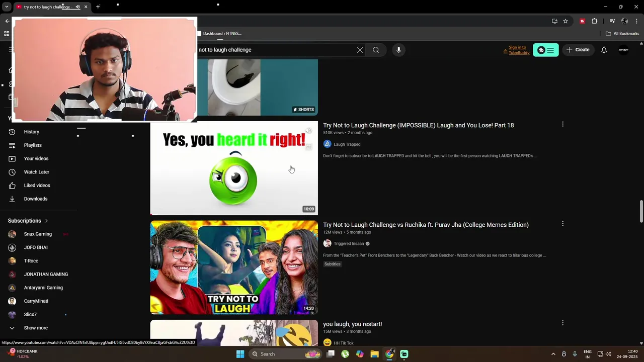Screen dimensions: 644x362
Task: Open the volume control in system tray
Action: pyautogui.click(x=608, y=354)
